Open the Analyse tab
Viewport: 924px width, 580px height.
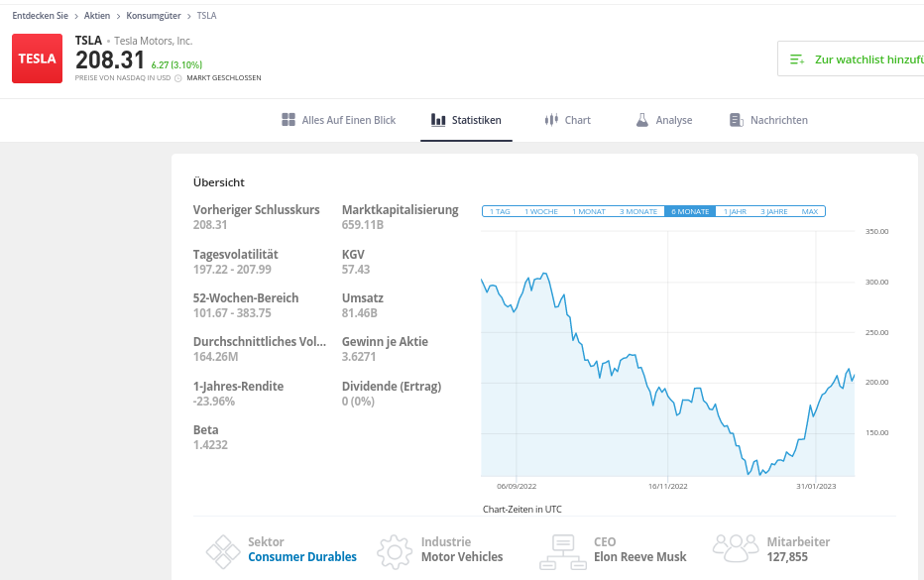coord(664,120)
